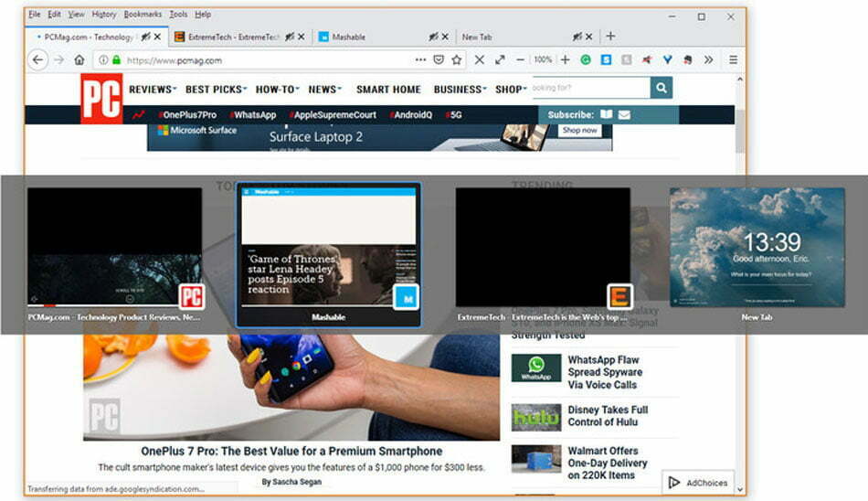Screen dimensions: 868x501
Task: Zoom out with the minus button
Action: click(x=520, y=59)
